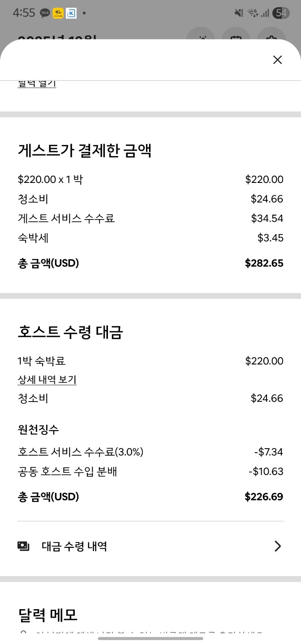The image size is (301, 644).
Task: Close the reservation details sheet
Action: click(277, 60)
